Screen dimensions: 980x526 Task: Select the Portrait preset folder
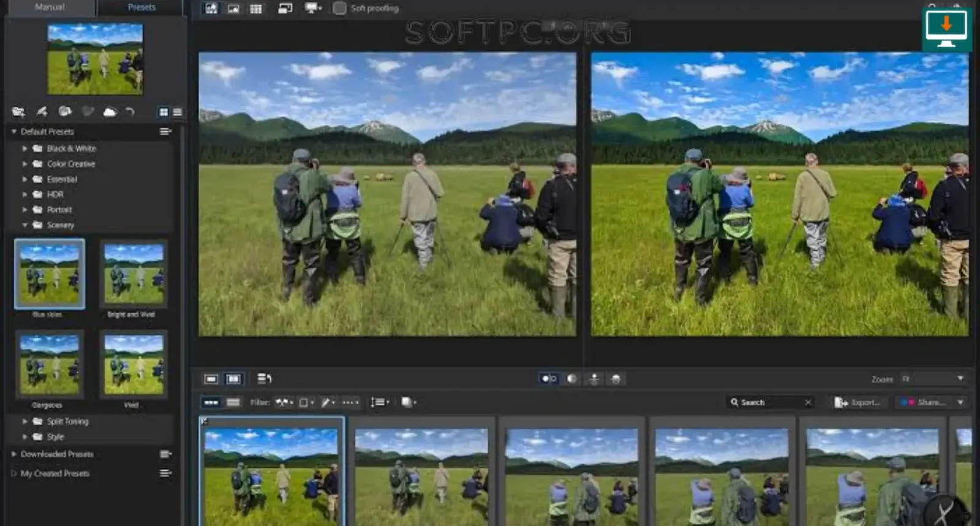59,210
